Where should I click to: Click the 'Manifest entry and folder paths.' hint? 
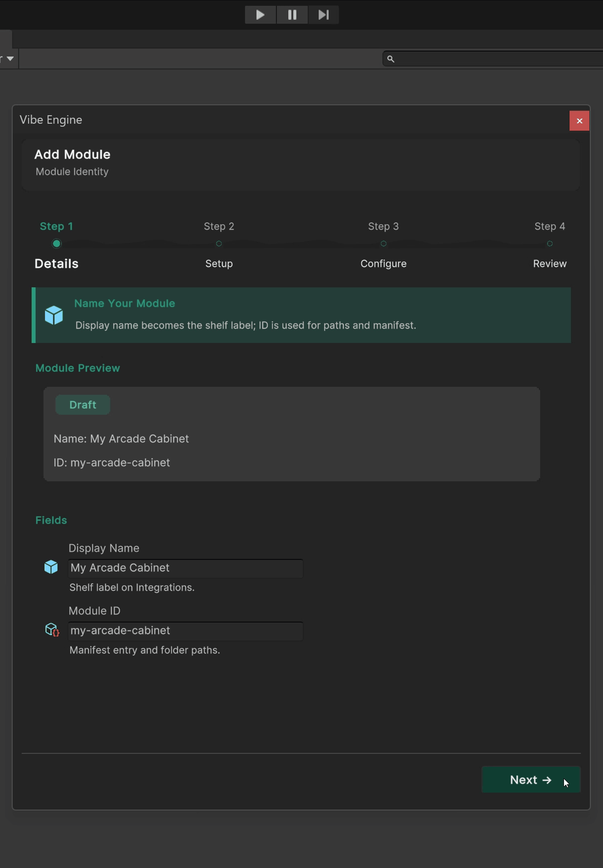pyautogui.click(x=145, y=650)
